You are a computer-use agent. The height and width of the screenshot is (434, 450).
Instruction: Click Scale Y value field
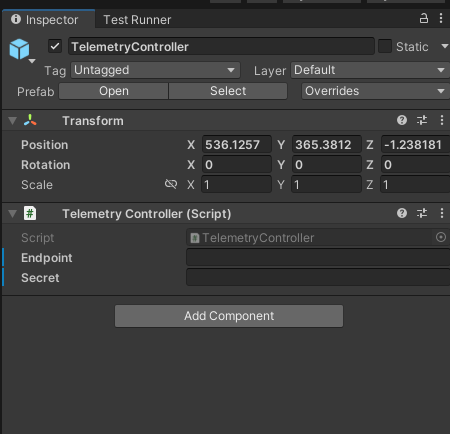click(x=327, y=185)
